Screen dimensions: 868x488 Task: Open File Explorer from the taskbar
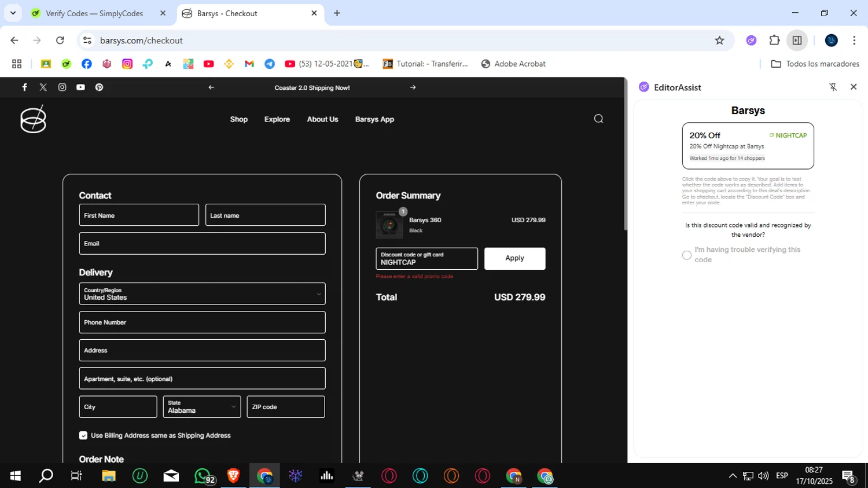109,476
